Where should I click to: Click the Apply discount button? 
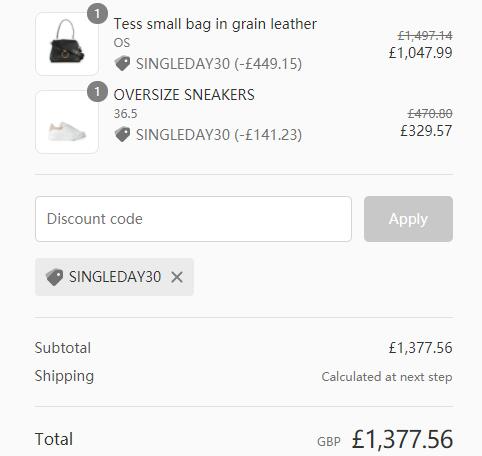click(408, 219)
